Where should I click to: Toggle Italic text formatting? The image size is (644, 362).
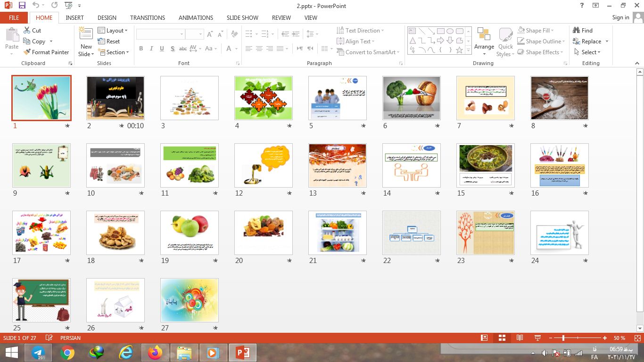151,49
